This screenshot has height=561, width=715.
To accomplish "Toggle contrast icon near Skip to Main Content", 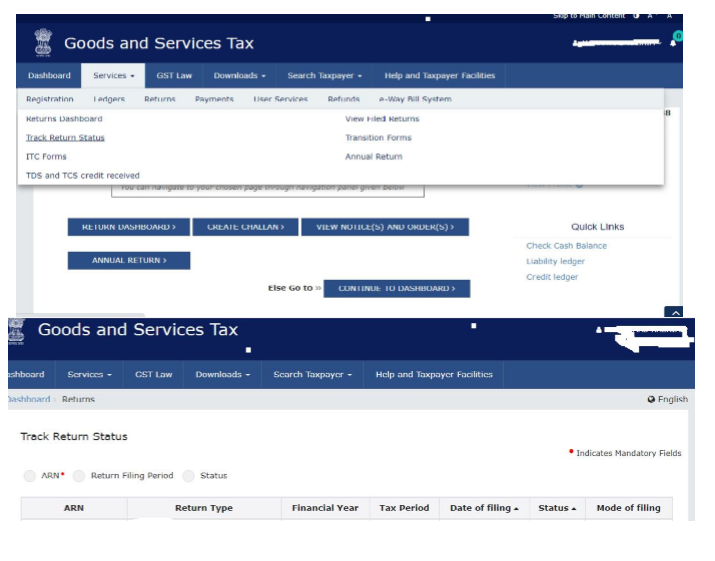I will [636, 16].
